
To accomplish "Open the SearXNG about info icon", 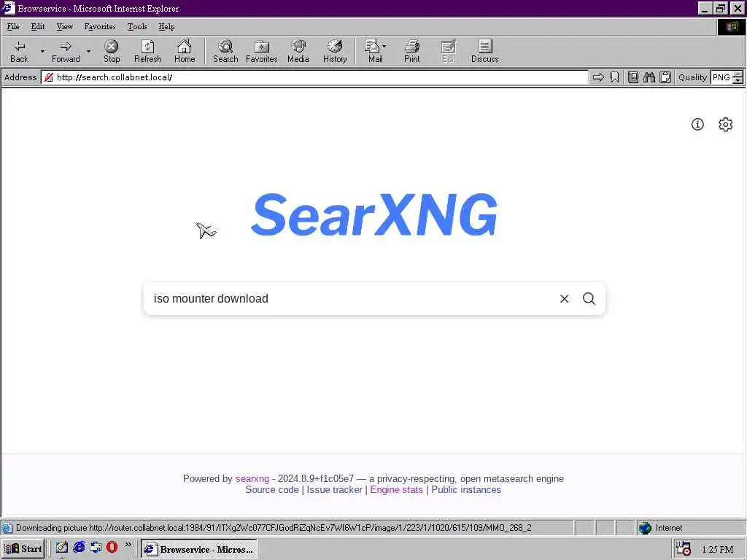I will pyautogui.click(x=697, y=124).
